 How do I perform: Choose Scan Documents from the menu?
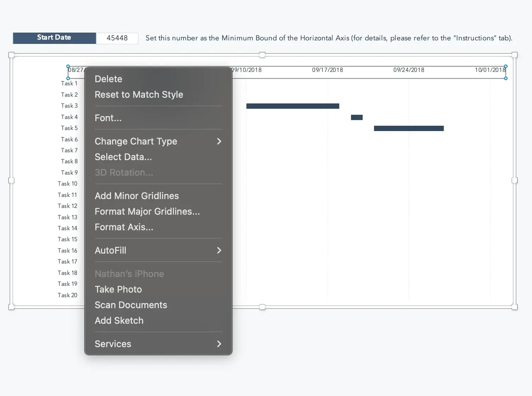[131, 305]
